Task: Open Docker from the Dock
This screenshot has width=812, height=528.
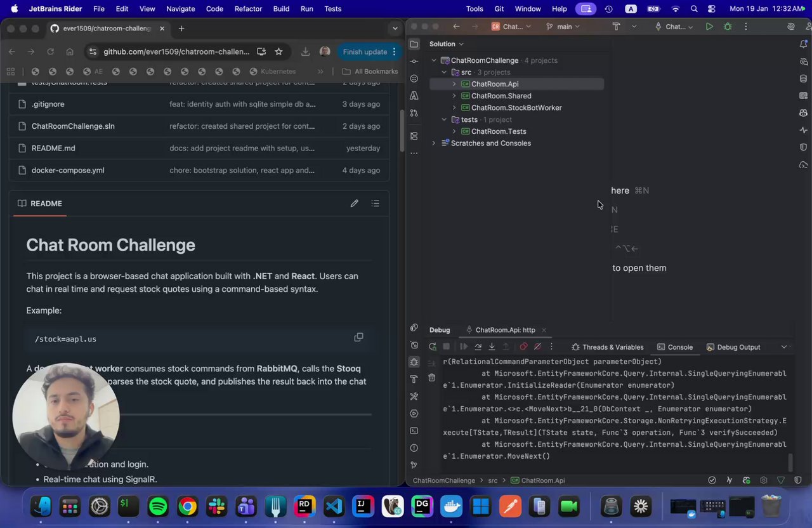Action: coord(451,506)
